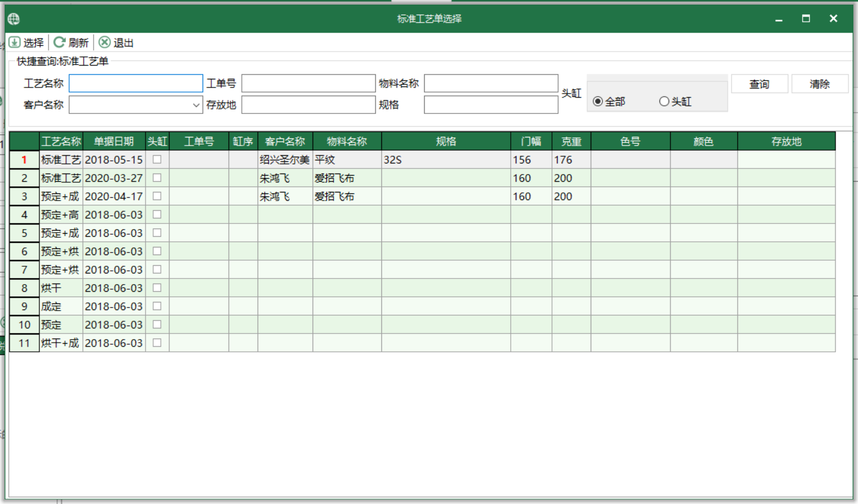Focus the 物料名称 input field
The width and height of the screenshot is (858, 504).
click(x=491, y=83)
